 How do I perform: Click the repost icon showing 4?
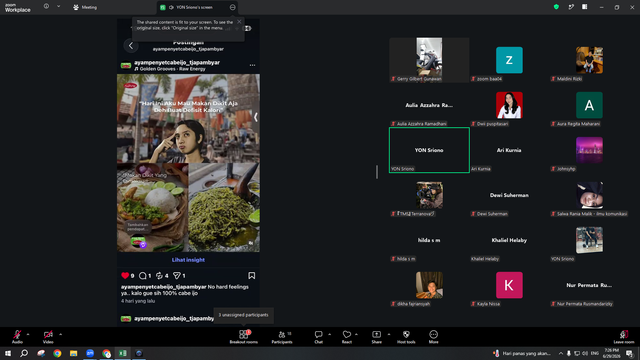[159, 276]
